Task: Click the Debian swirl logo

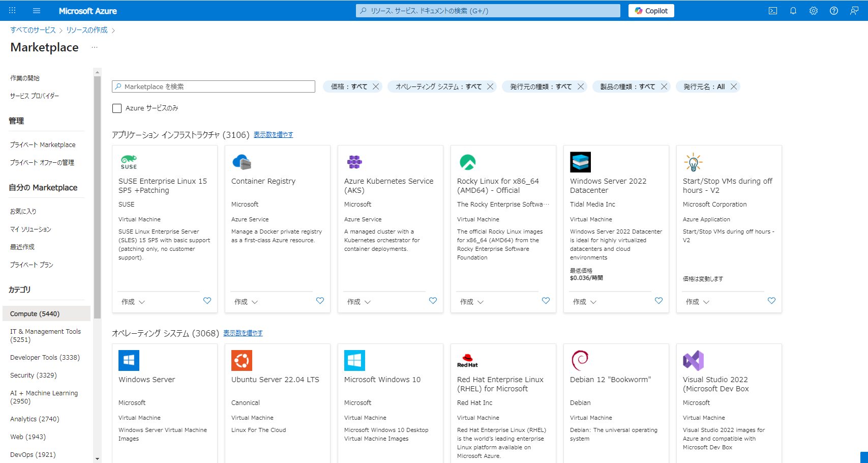Action: [580, 360]
